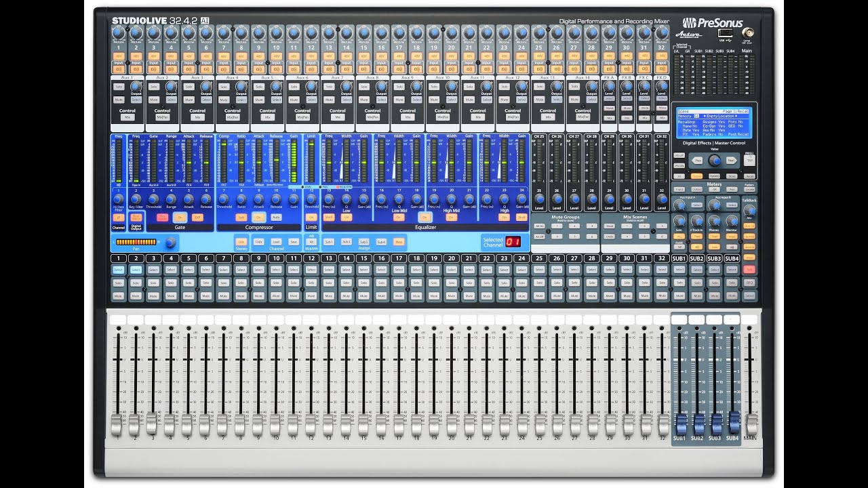
Task: Click the Next button in Master Control
Action: click(731, 161)
